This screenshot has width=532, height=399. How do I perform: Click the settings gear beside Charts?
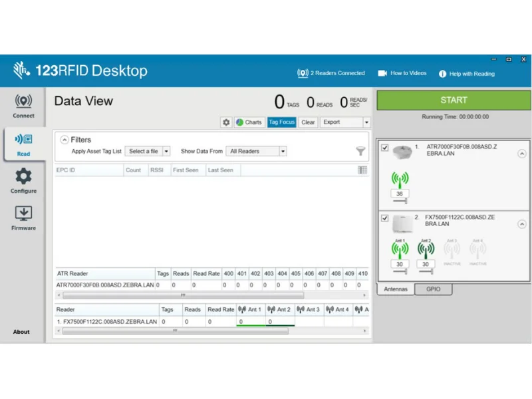click(226, 122)
